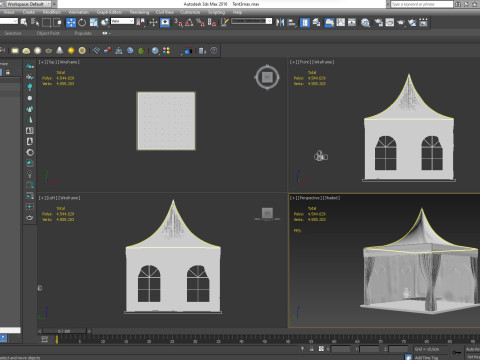Screen dimensions: 480x360
Task: Click the dome light icon
Action: tap(26, 51)
